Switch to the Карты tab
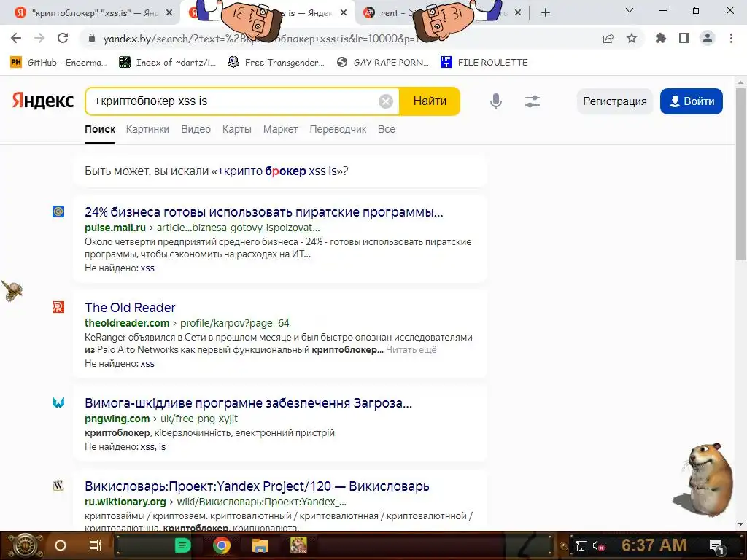Image resolution: width=747 pixels, height=560 pixels. click(237, 129)
